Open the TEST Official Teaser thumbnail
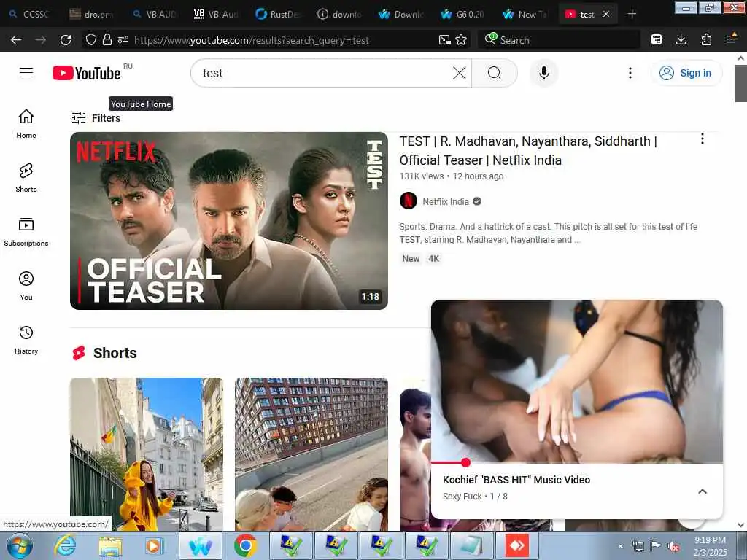747x560 pixels. click(228, 220)
